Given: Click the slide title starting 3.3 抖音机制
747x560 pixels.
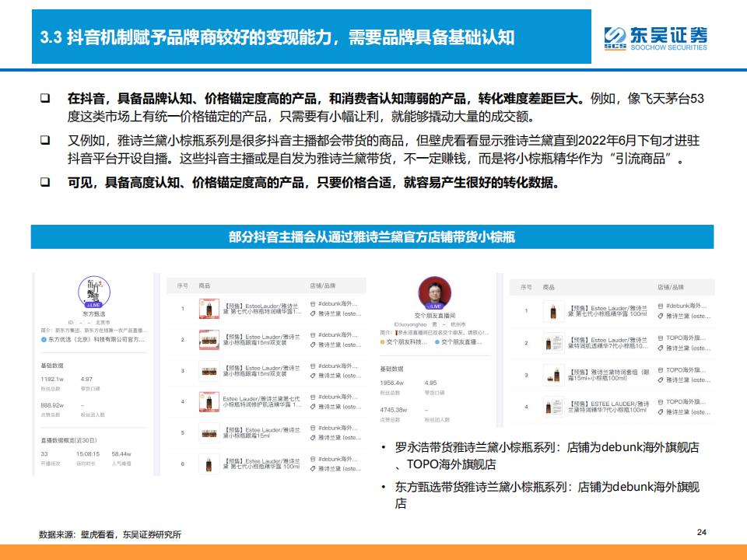Looking at the screenshot, I should coord(277,37).
